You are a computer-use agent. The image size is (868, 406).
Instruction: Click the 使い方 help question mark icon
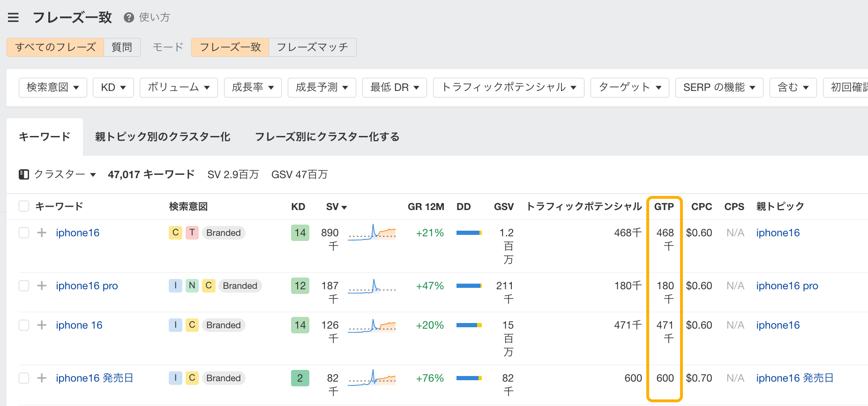tap(129, 18)
